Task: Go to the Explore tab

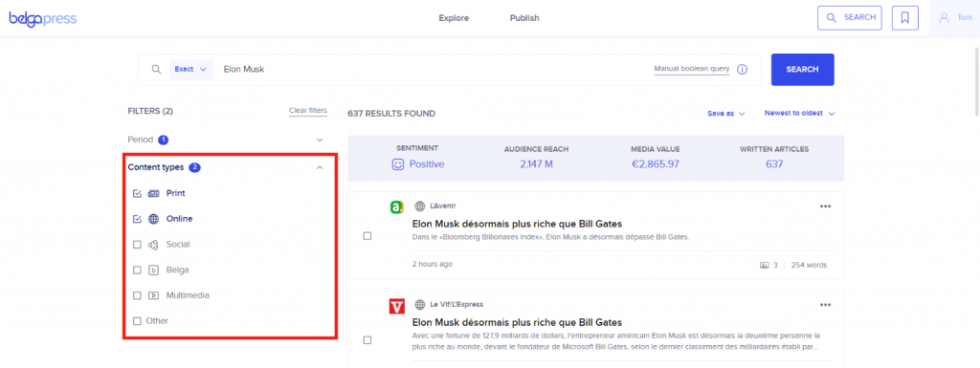Action: point(454,18)
